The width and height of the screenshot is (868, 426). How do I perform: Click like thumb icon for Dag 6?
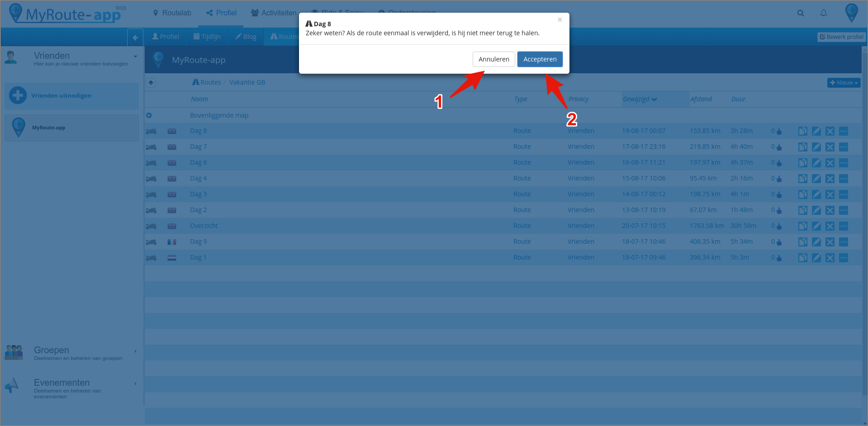click(x=779, y=163)
